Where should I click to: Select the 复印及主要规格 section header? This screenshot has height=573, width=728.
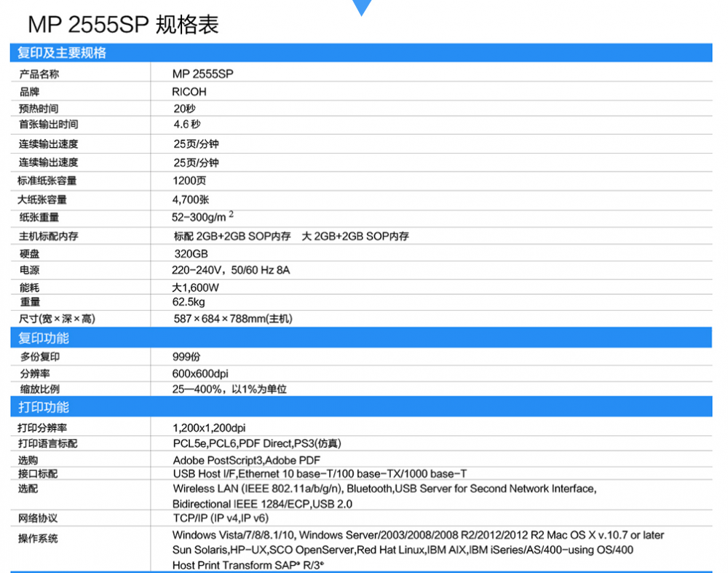click(62, 53)
